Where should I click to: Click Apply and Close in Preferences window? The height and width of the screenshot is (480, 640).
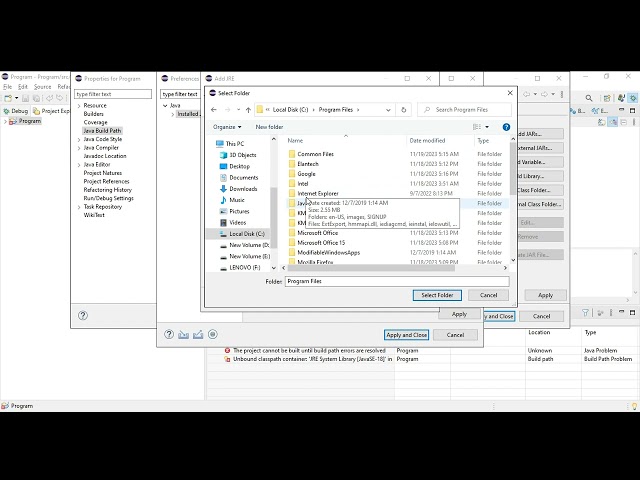407,335
